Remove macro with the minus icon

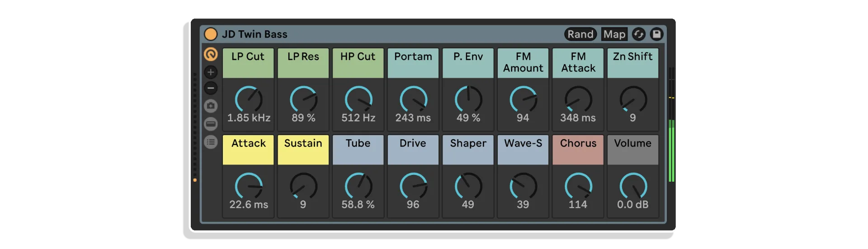tap(211, 88)
